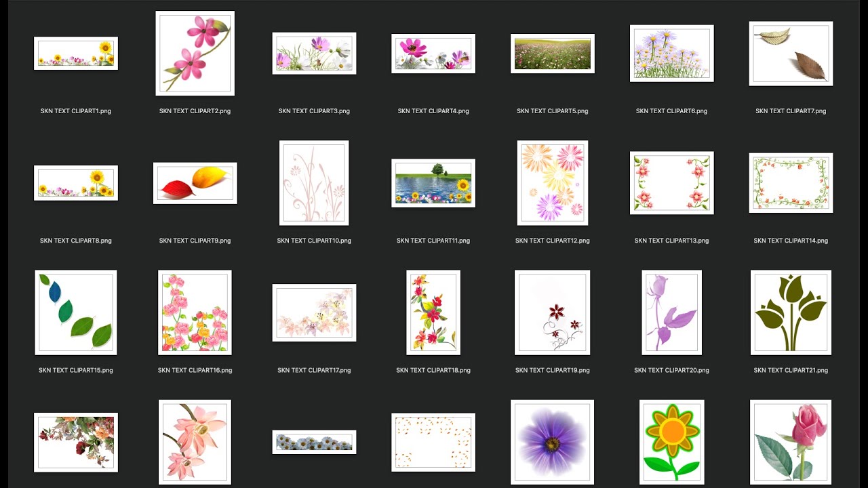Click the CLIPART4 magenta flower thumbnail
The image size is (868, 488).
[x=433, y=54]
